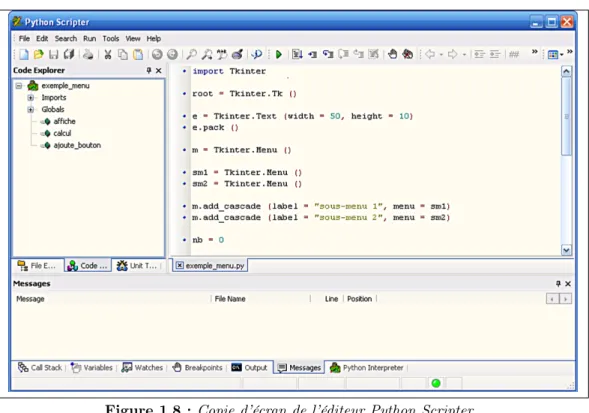Click the Find in Files icon

tap(237, 54)
